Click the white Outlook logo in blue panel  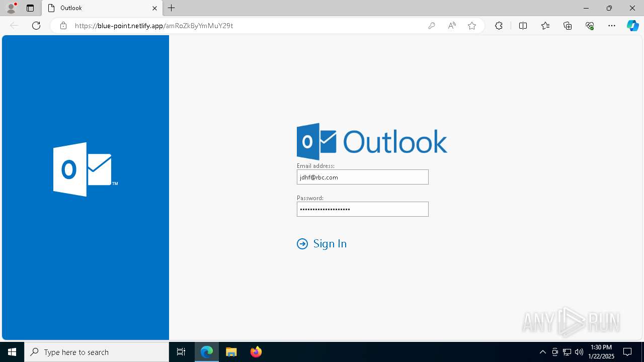tap(86, 169)
